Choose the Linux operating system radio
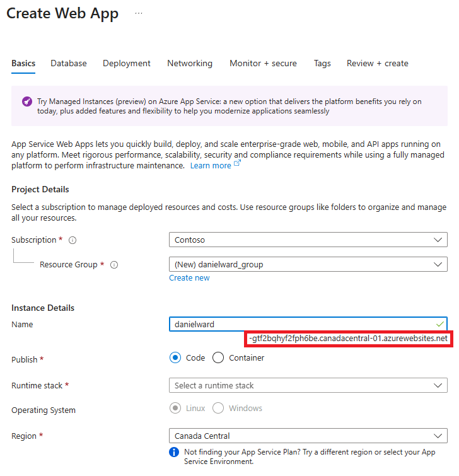This screenshot has height=476, width=459. click(175, 409)
